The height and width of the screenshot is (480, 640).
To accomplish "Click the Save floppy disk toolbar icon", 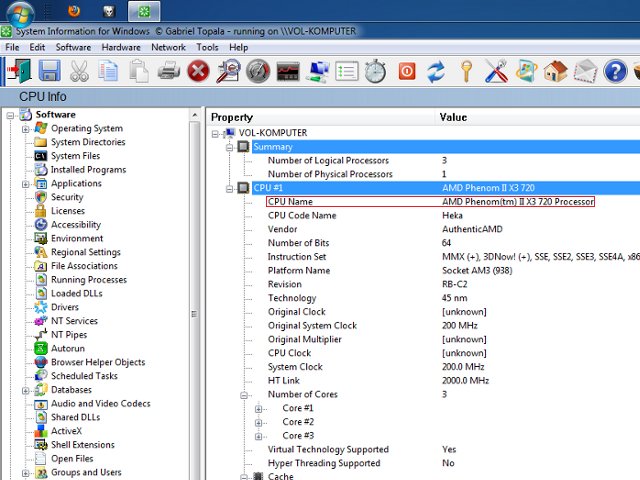I will click(50, 71).
